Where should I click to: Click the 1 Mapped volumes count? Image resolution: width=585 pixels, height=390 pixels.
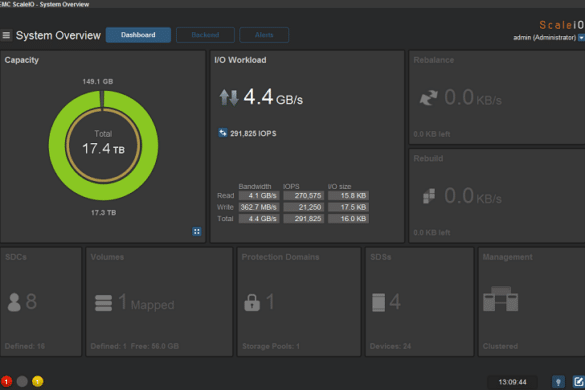pos(146,303)
